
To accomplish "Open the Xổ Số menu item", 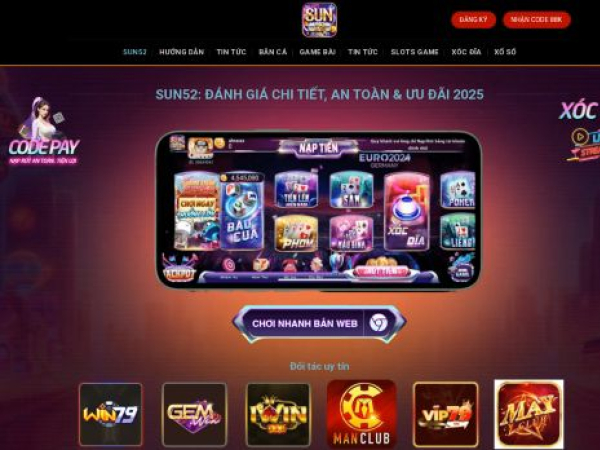I will [x=505, y=52].
